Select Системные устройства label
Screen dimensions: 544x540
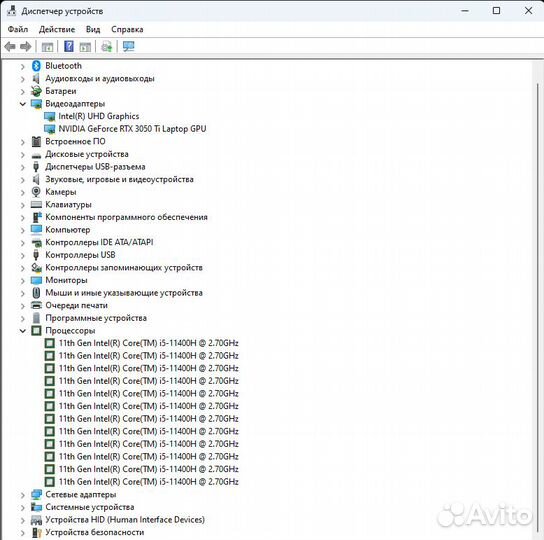pos(90,507)
